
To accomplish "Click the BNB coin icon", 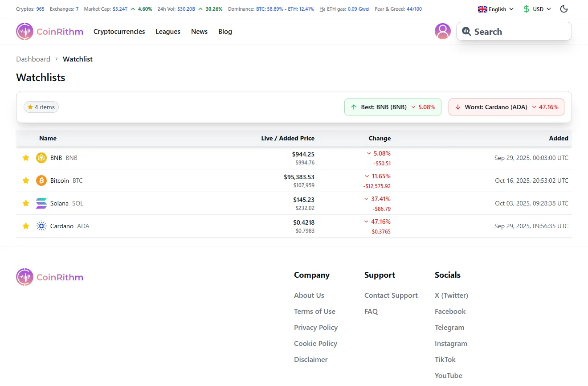I will click(41, 158).
